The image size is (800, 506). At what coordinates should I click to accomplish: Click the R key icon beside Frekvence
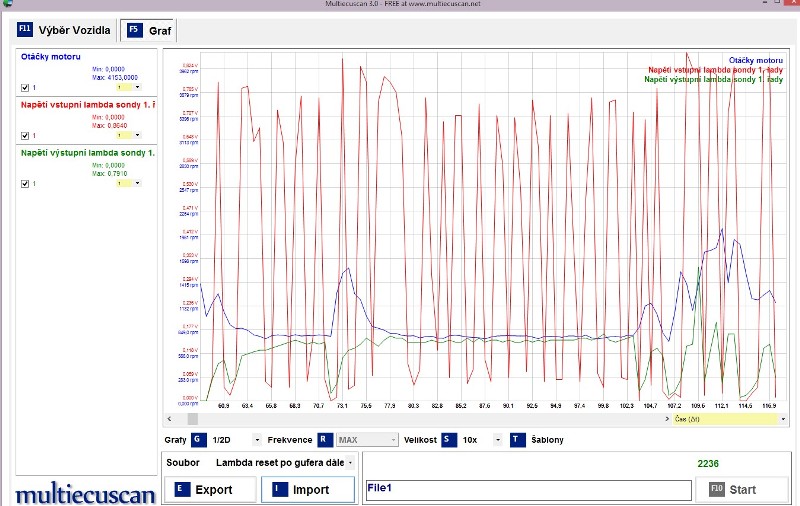click(x=324, y=440)
